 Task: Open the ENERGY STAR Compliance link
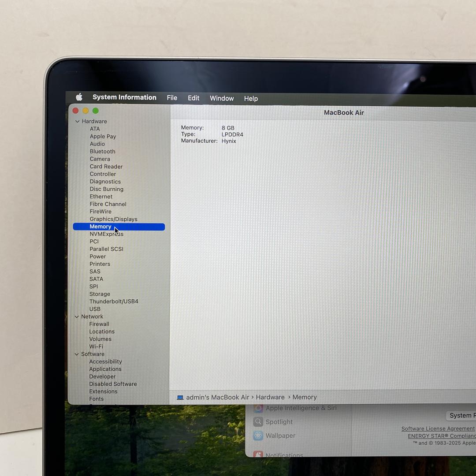point(442,436)
